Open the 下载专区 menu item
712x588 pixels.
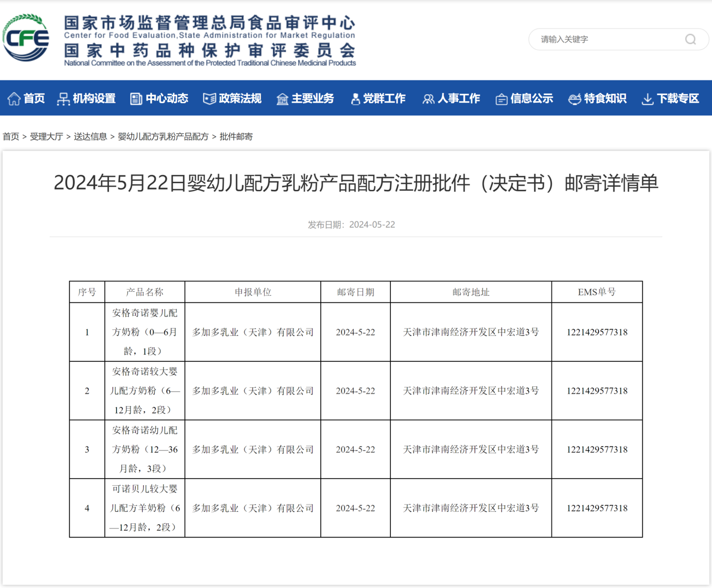pos(678,98)
